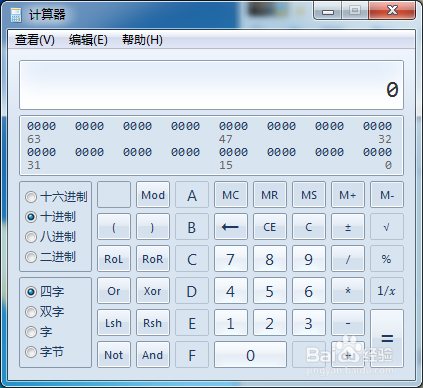Screen dimensions: 423x388
Task: Click the RoR rotate right key
Action: coord(153,259)
